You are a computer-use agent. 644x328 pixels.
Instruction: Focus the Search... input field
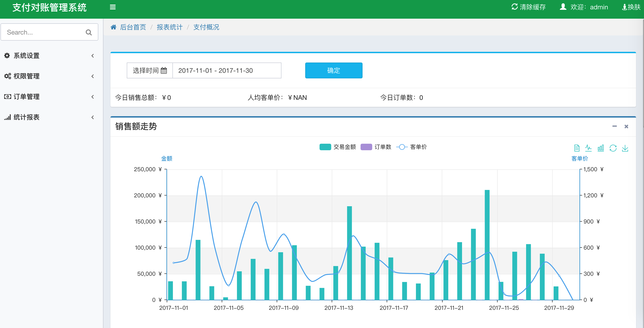[x=49, y=32]
